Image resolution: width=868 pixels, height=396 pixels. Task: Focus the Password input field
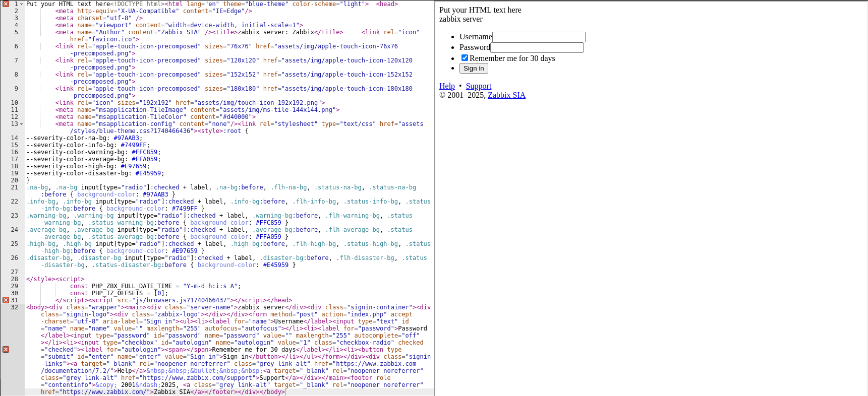pos(537,47)
